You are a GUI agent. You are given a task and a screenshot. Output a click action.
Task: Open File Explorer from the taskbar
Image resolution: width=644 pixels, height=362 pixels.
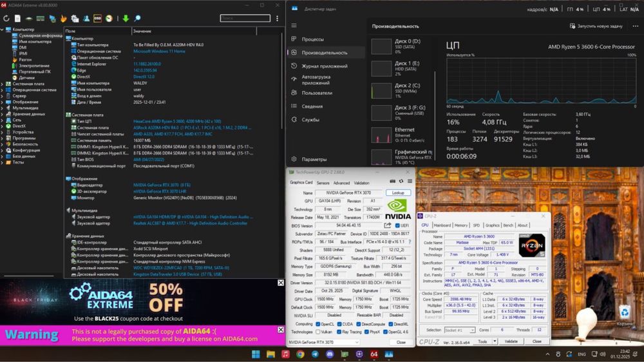270,354
